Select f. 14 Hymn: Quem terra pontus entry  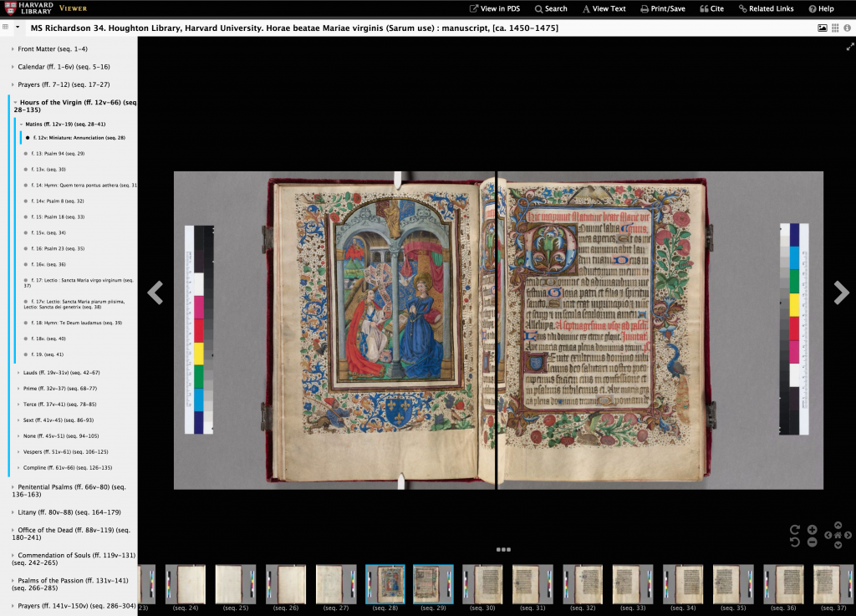click(x=84, y=186)
